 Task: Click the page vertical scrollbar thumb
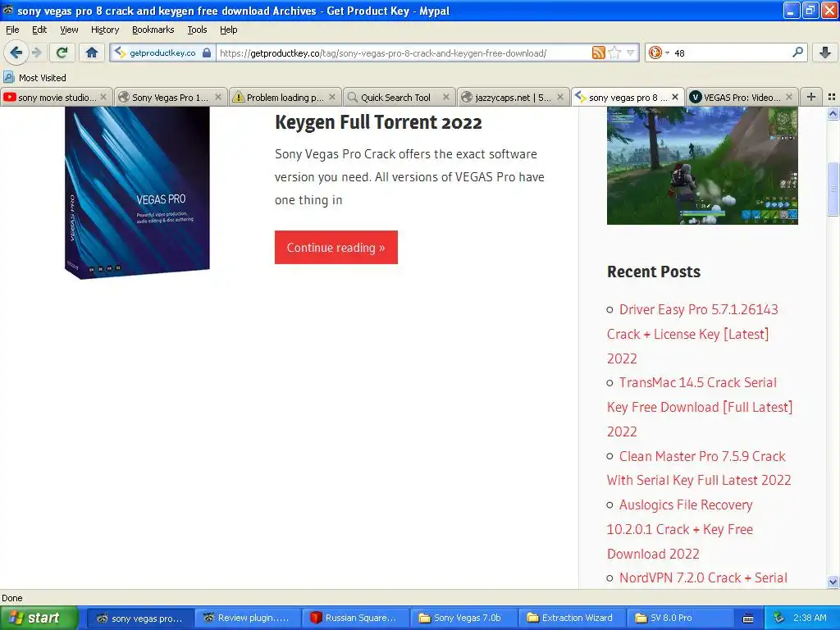coord(833,188)
